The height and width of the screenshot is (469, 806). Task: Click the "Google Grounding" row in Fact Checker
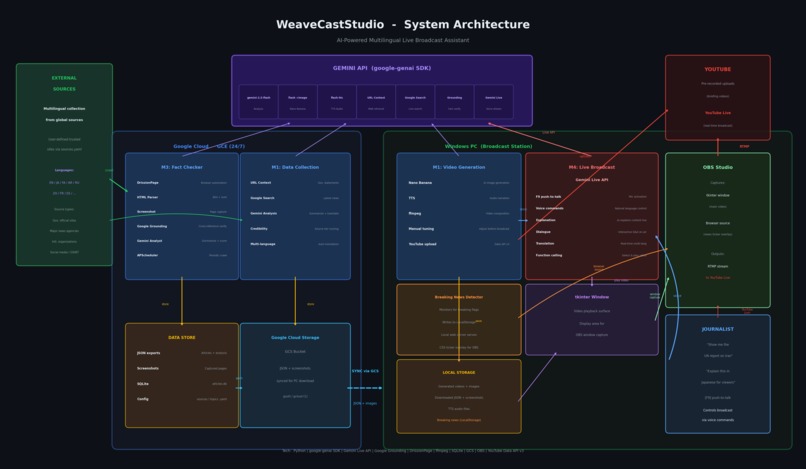[x=182, y=226]
